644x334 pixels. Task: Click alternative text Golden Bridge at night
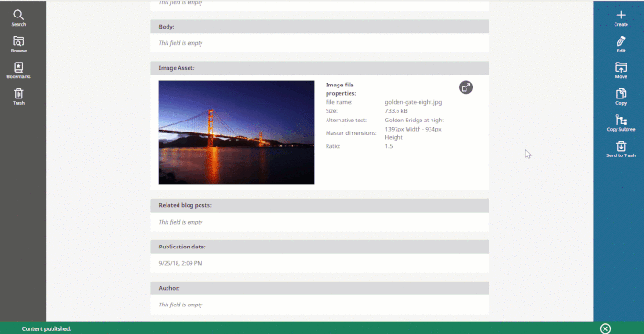pos(414,120)
